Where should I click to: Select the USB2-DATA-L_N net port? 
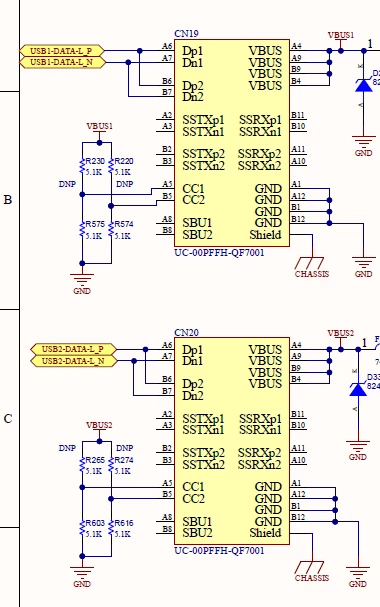click(x=73, y=361)
